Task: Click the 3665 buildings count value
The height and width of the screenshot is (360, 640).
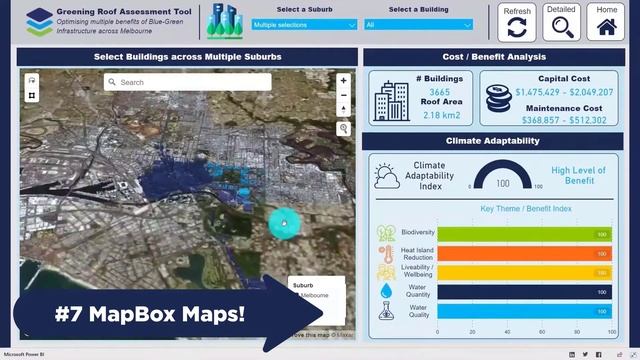Action: (440, 92)
